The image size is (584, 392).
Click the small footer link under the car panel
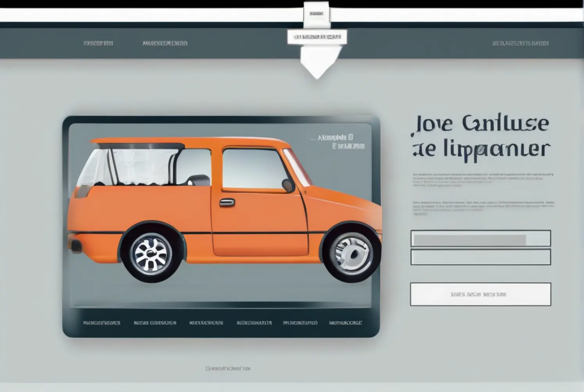pyautogui.click(x=228, y=368)
